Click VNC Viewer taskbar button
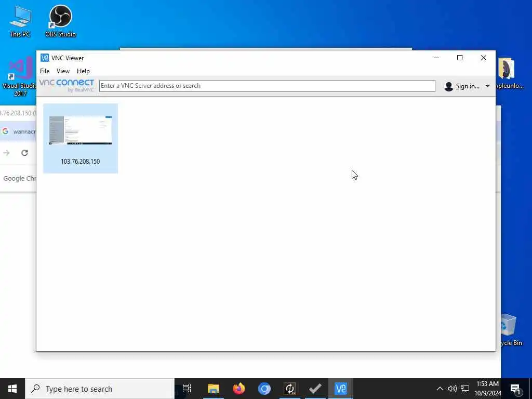 tap(341, 389)
